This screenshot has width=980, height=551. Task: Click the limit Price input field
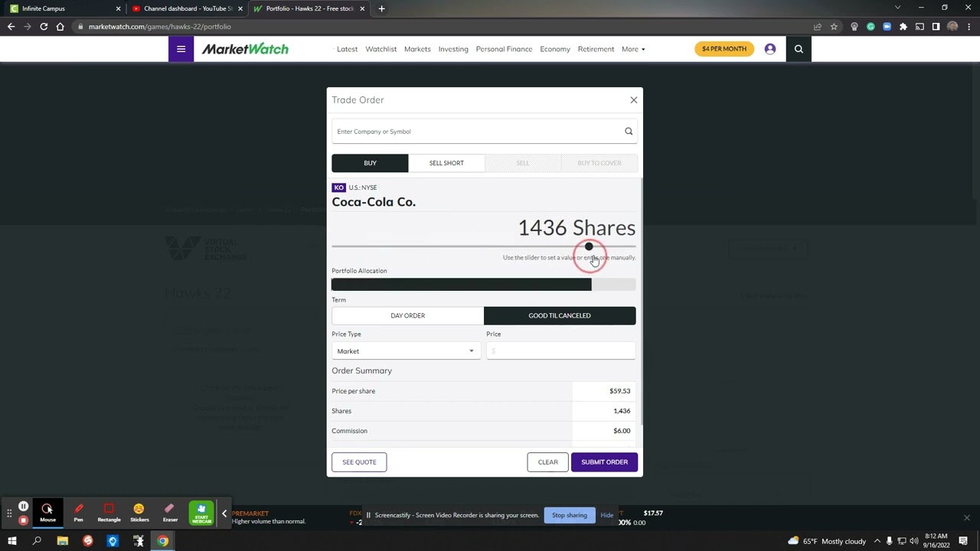pos(560,351)
